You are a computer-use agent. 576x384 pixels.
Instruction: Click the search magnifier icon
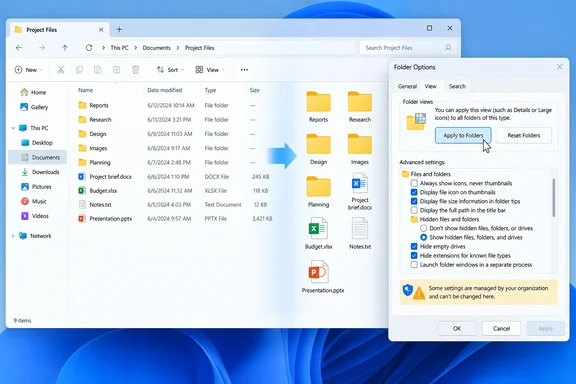tap(448, 48)
